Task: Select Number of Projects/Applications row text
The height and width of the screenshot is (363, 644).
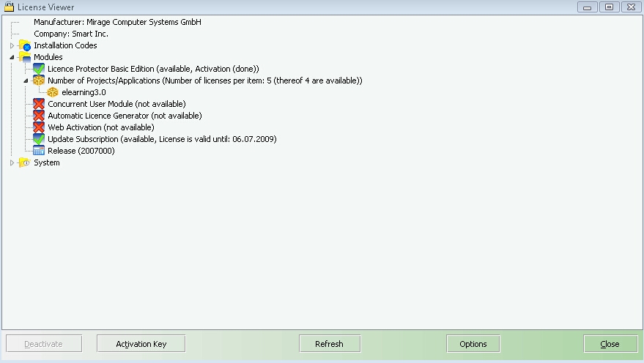Action: point(205,81)
